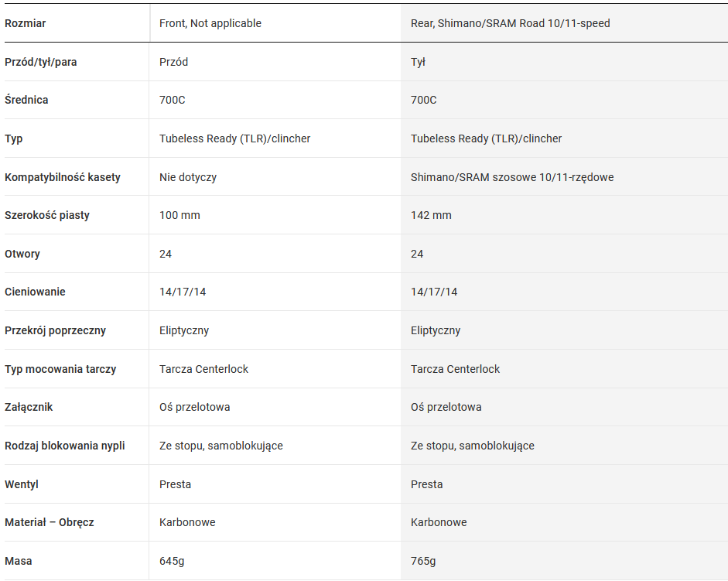Select the "Wentyl" row label
This screenshot has width=728, height=581.
click(22, 484)
